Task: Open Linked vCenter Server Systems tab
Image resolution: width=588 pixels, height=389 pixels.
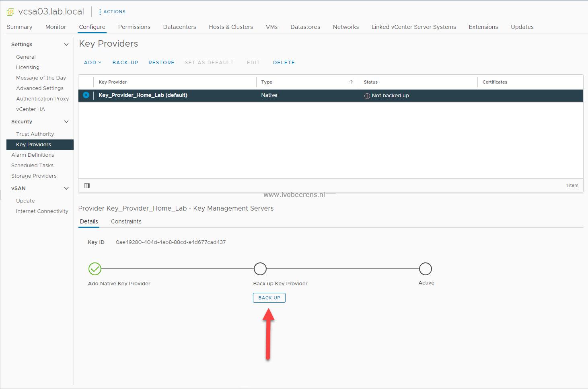Action: tap(413, 27)
